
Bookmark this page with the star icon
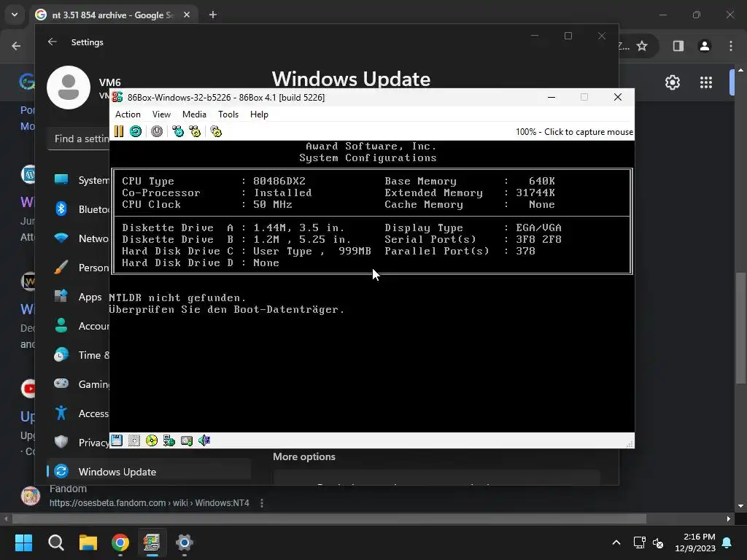coord(642,46)
